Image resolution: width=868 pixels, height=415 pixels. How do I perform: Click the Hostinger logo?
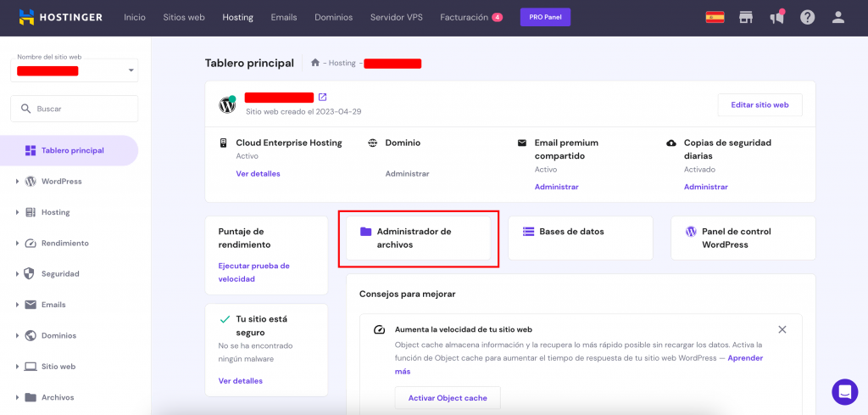[x=64, y=17]
